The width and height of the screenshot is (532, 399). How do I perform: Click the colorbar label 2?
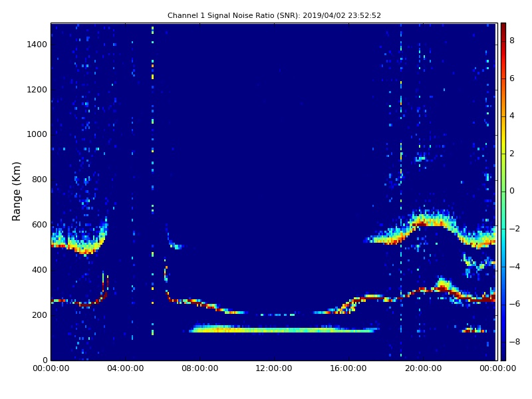(512, 154)
